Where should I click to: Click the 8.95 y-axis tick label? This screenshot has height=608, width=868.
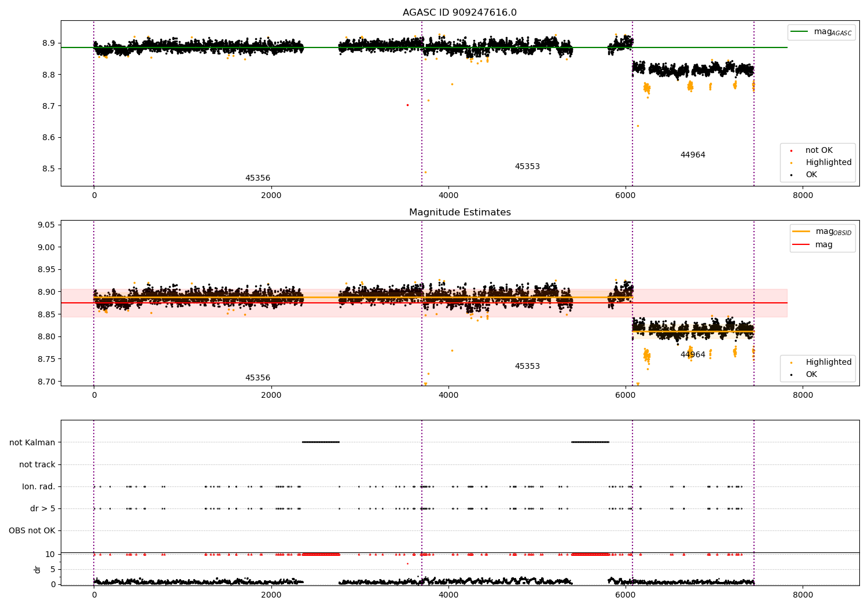click(x=46, y=270)
